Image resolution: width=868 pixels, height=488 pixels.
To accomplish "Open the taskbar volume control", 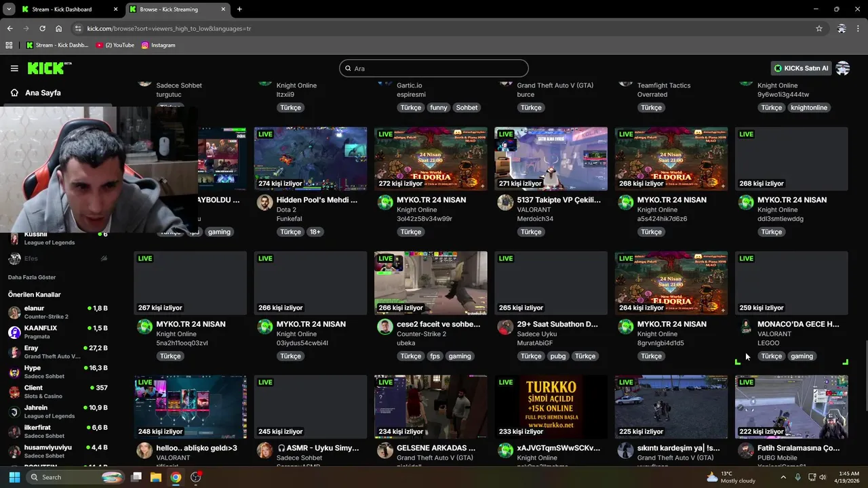I will tap(822, 477).
